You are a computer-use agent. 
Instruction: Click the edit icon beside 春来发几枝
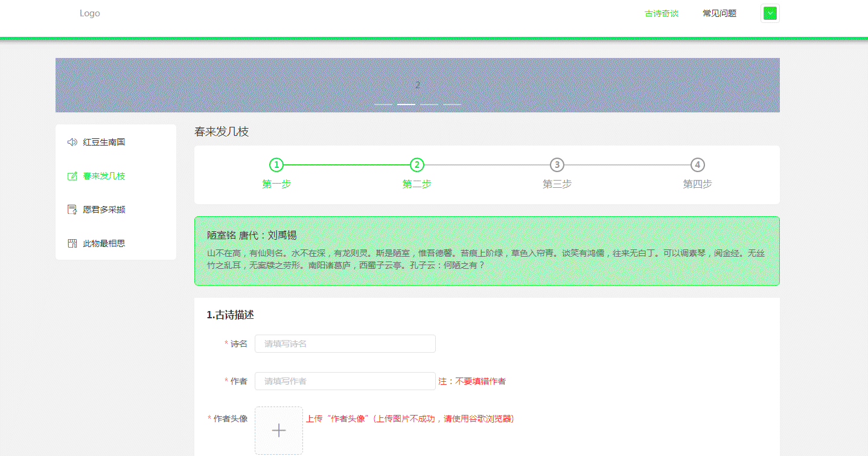72,176
